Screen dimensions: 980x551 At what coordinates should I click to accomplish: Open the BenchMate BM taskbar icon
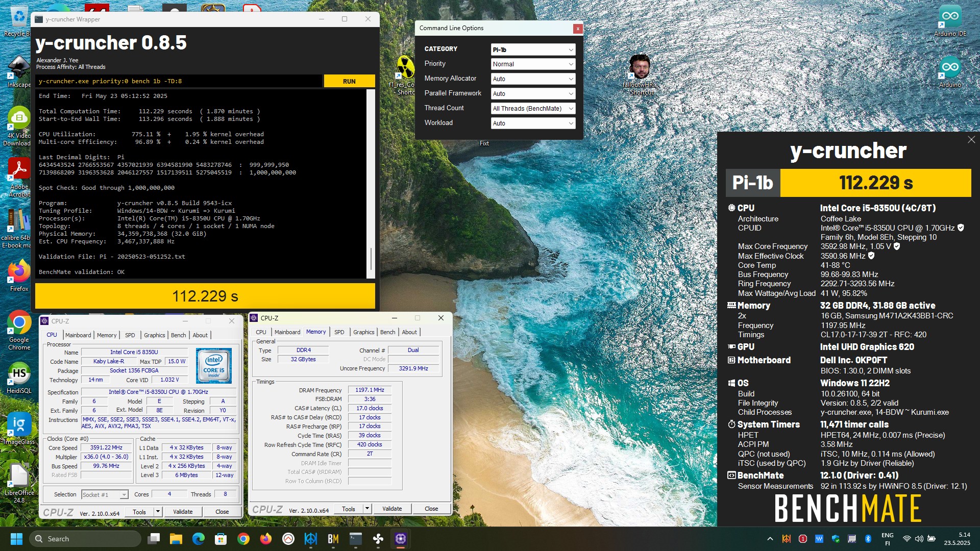pyautogui.click(x=333, y=539)
